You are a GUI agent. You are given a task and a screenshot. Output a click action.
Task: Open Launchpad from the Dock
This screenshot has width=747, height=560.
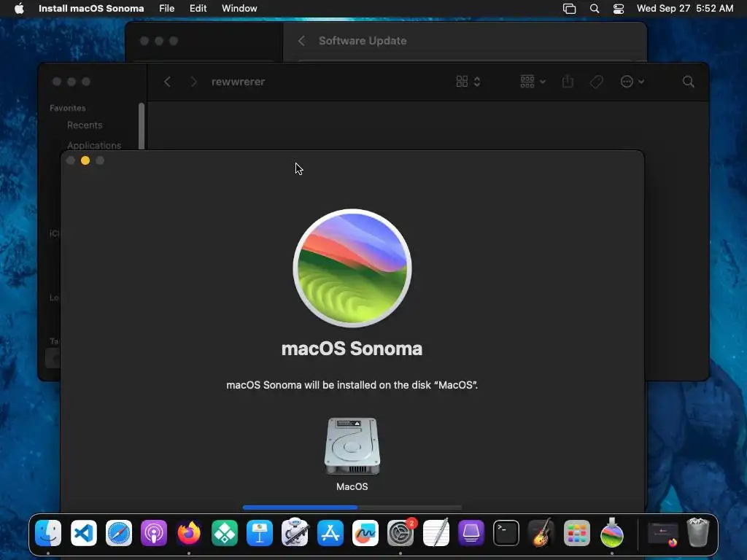click(576, 533)
